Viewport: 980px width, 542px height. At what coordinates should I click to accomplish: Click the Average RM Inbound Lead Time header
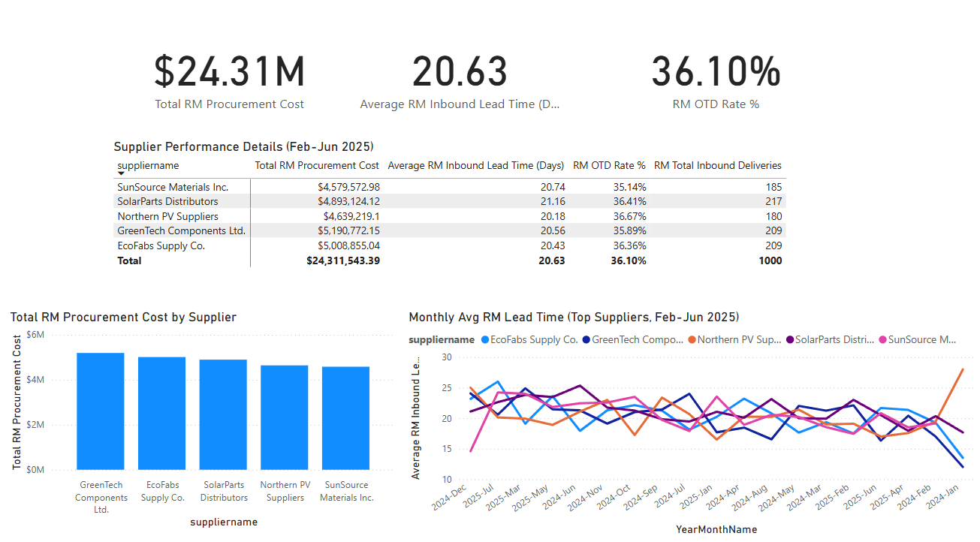(x=475, y=165)
